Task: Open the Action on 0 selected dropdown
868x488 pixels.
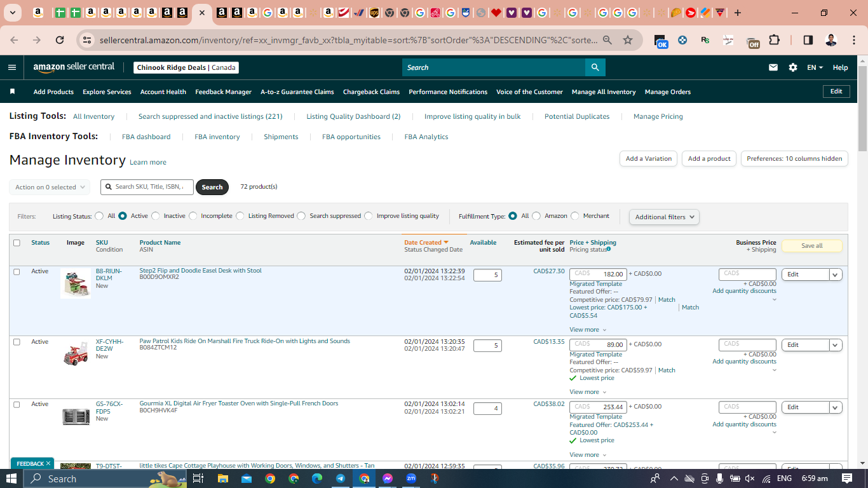Action: [50, 187]
